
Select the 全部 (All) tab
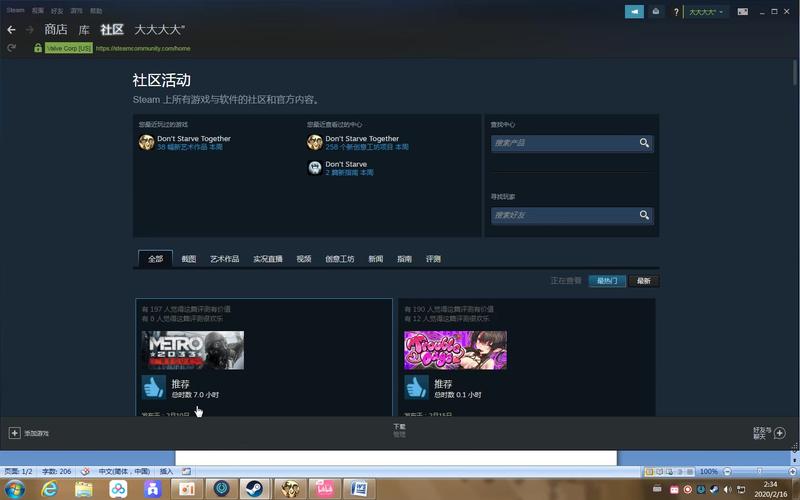point(156,259)
